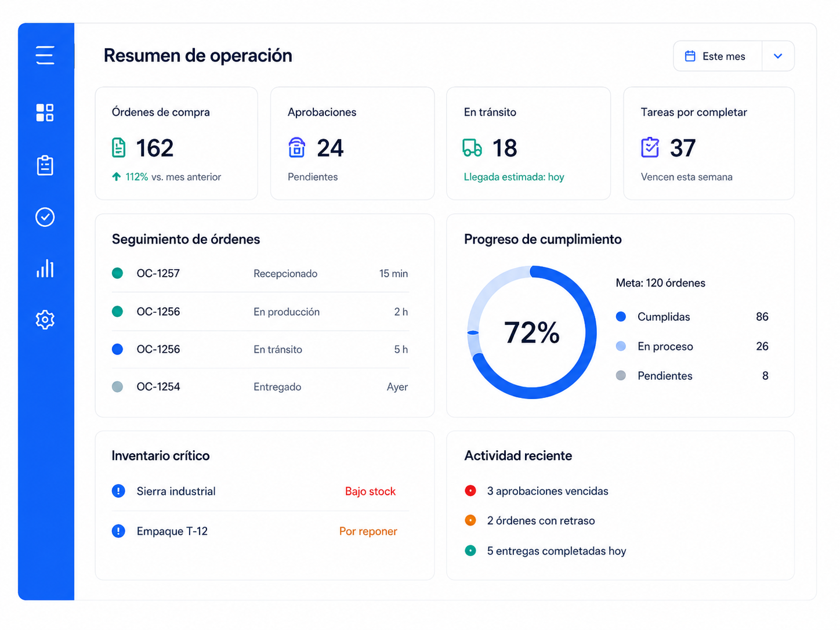Viewport: 840px width, 630px height.
Task: Open settings gear icon in sidebar
Action: point(45,320)
